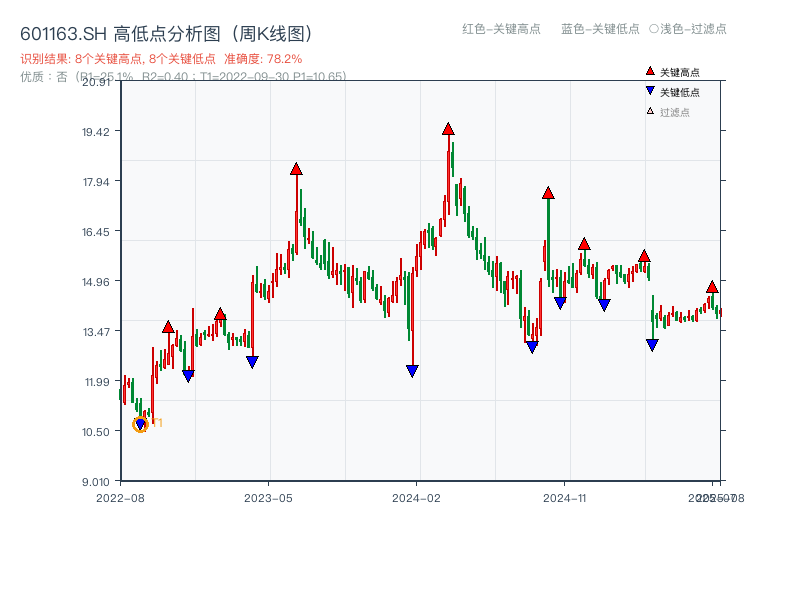Screen dimensions: 800x600
Task: Click the 过滤点 legend label
Action: pos(674,112)
